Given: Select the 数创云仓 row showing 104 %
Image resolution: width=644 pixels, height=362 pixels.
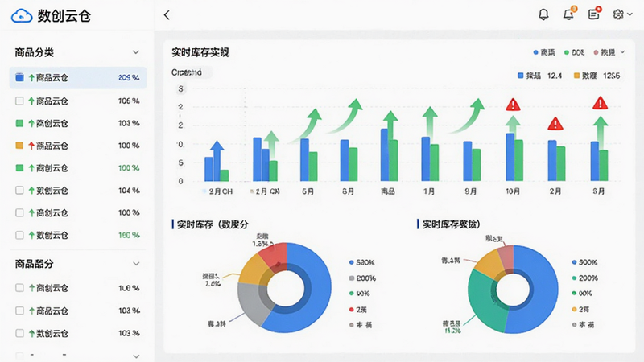Looking at the screenshot, I should pyautogui.click(x=78, y=191).
